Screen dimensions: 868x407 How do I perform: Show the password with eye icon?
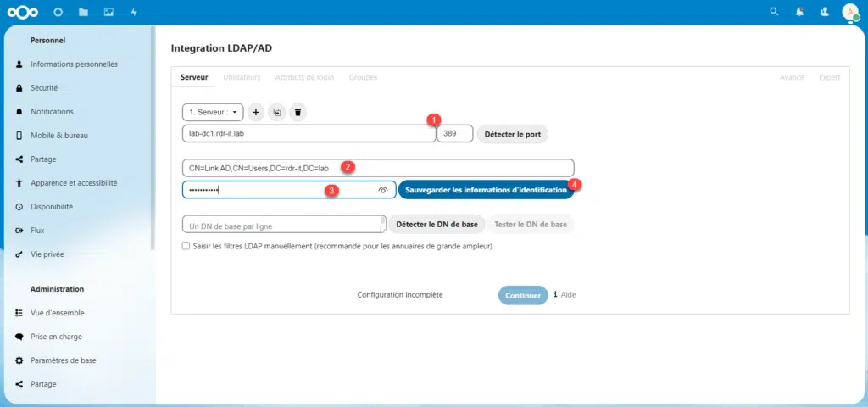tap(383, 190)
